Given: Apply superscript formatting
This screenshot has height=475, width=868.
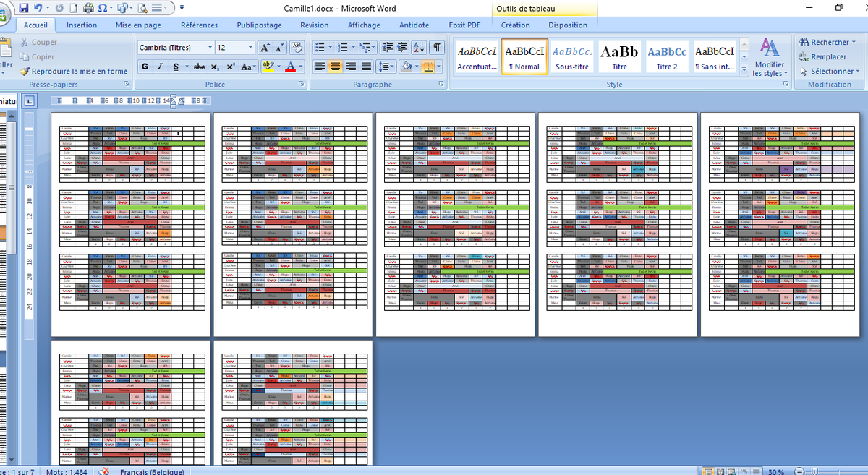Looking at the screenshot, I should [230, 67].
